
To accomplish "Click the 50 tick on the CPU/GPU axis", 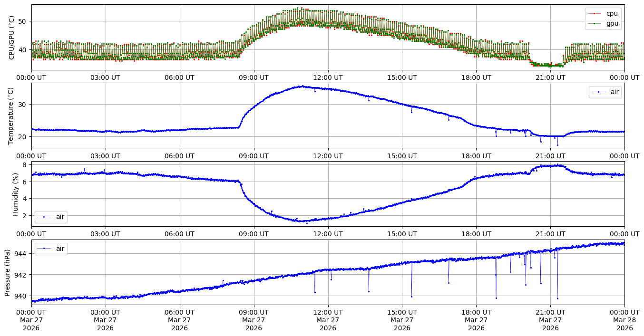I will [x=23, y=21].
